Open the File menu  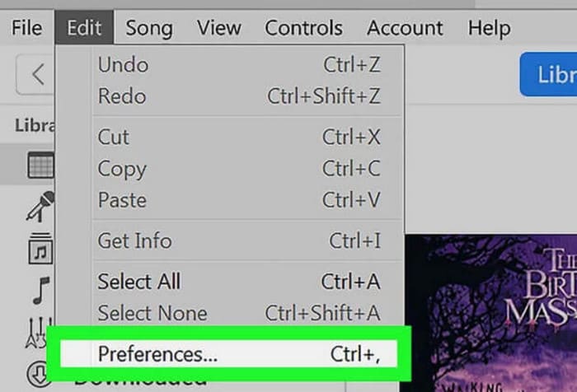pyautogui.click(x=26, y=28)
